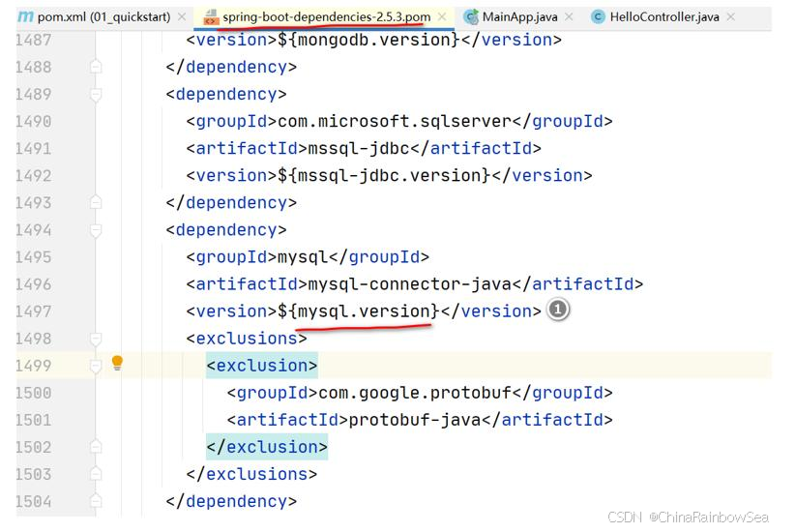795x532 pixels.
Task: Close the HelloController.java tab
Action: tap(730, 16)
